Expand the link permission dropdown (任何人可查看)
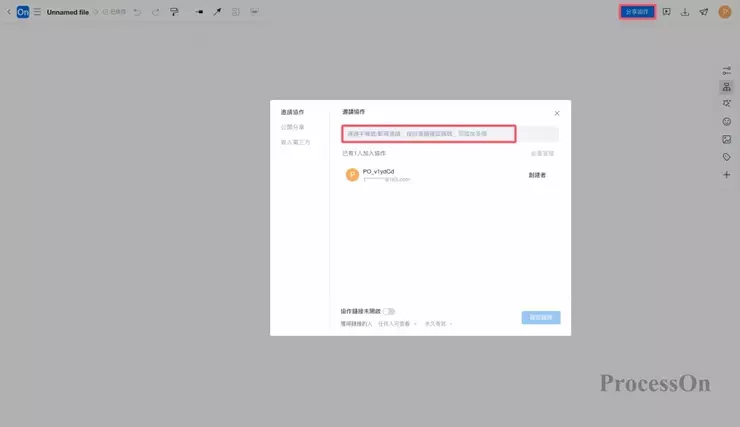This screenshot has width=740, height=427. coord(398,324)
